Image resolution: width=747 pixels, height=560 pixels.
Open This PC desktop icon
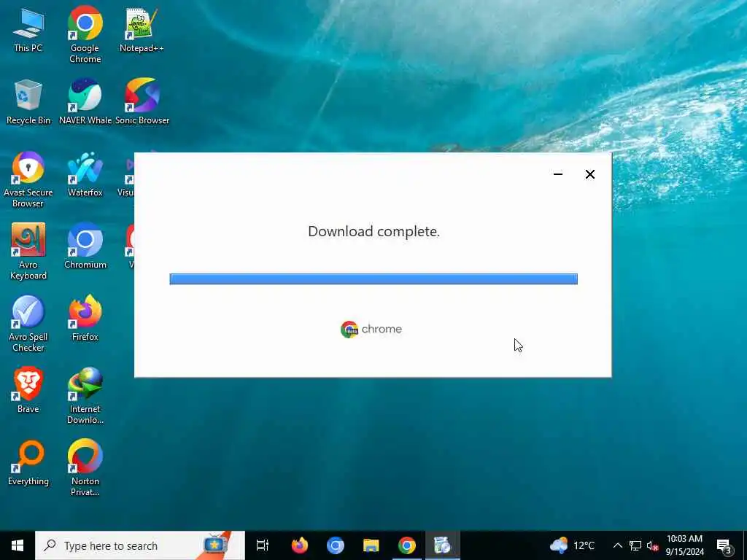click(28, 31)
